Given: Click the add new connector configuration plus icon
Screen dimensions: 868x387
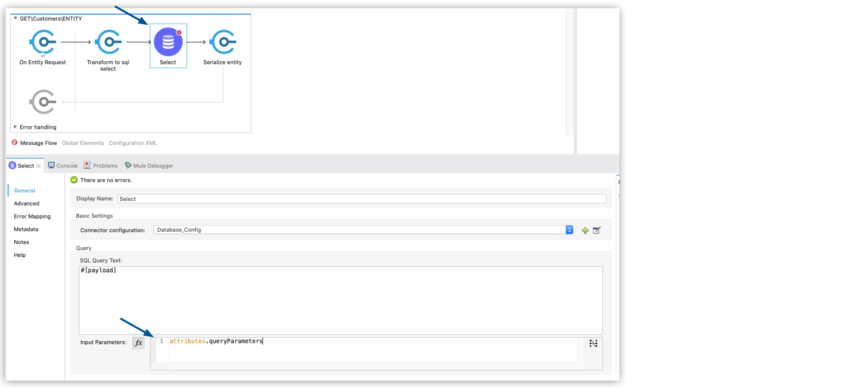Looking at the screenshot, I should [586, 230].
